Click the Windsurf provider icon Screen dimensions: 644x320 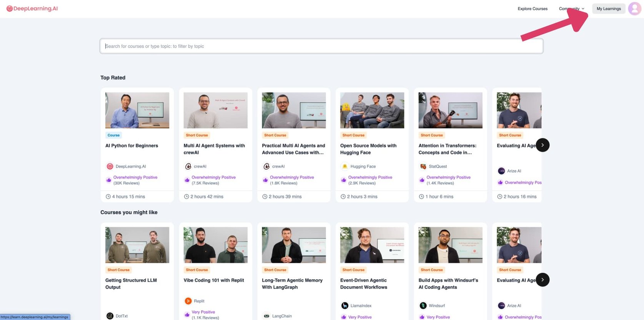coord(423,306)
